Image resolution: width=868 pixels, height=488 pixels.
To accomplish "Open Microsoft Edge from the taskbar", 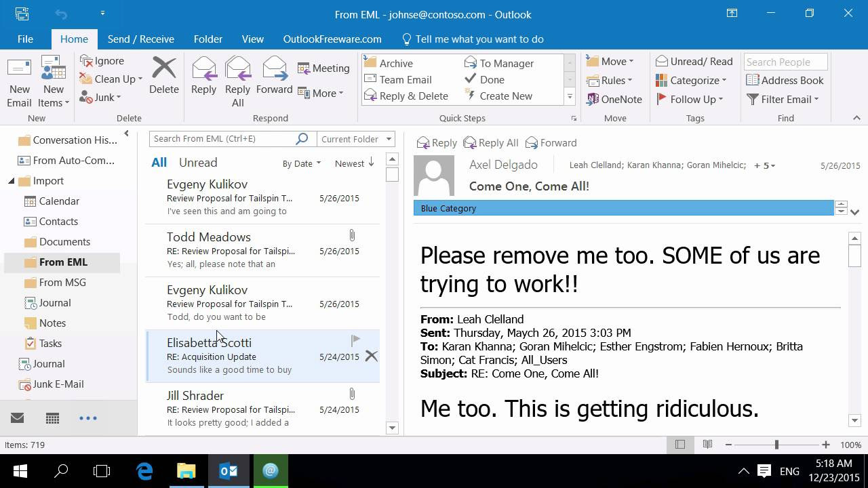I will pos(144,471).
